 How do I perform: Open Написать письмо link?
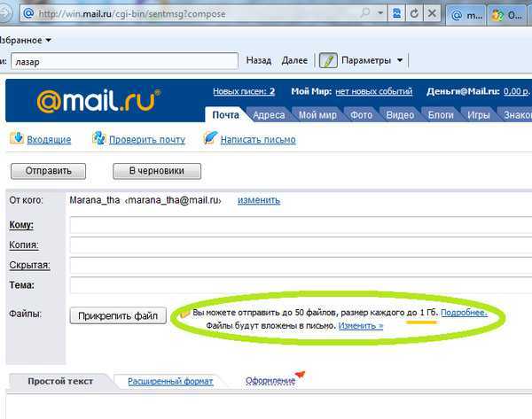pos(258,139)
